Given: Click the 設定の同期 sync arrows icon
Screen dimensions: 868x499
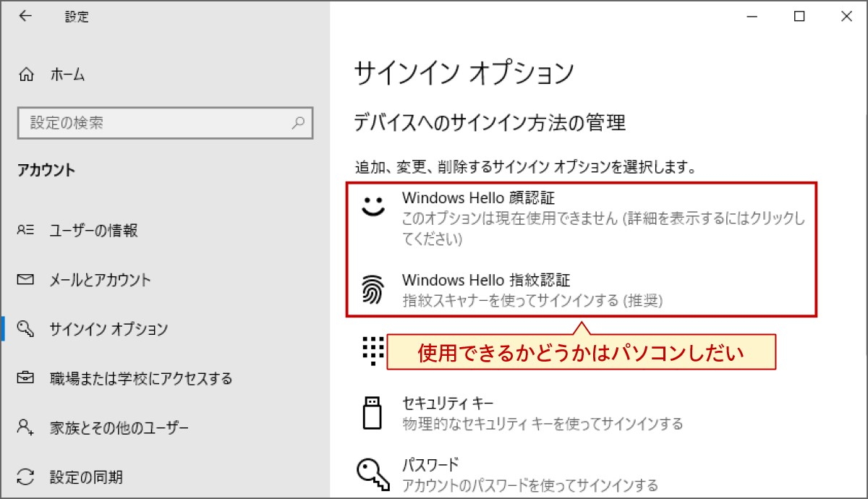Looking at the screenshot, I should (x=25, y=477).
